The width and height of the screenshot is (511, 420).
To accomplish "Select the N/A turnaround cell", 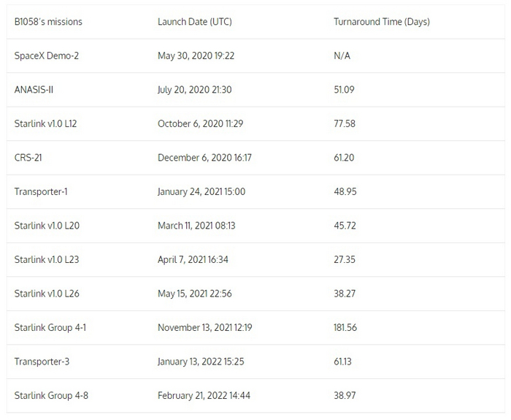I will [342, 56].
